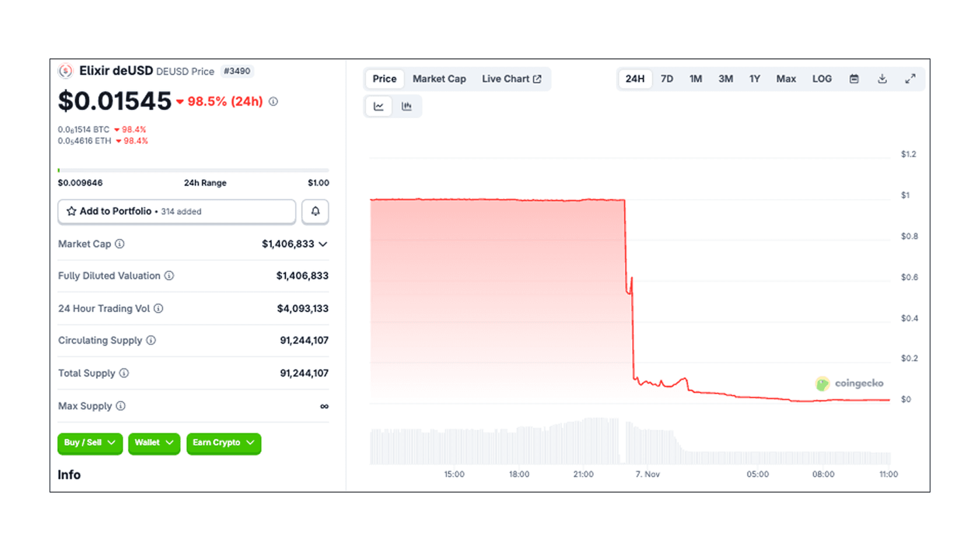Expand the chart to fullscreen
This screenshot has width=980, height=551.
click(x=911, y=78)
